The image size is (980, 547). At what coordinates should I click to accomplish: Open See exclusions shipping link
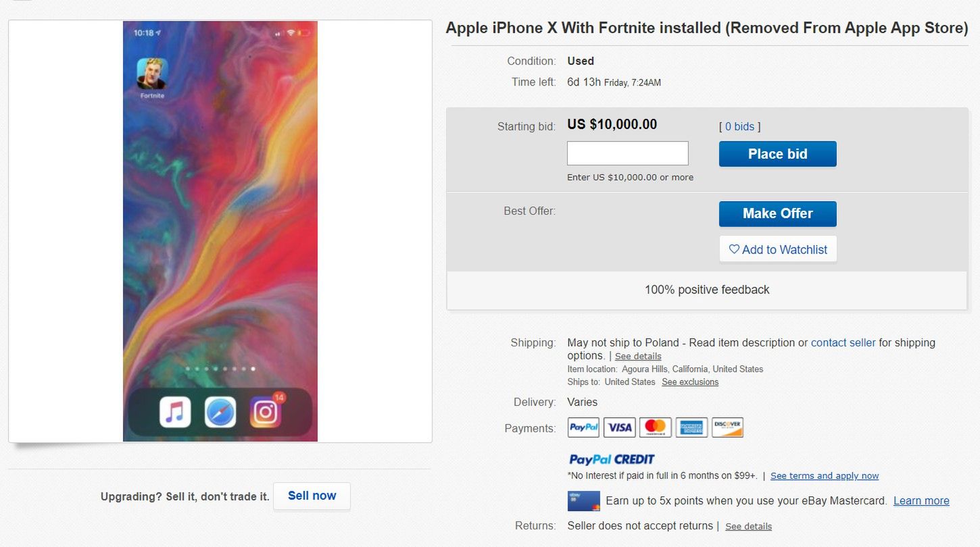tap(690, 382)
